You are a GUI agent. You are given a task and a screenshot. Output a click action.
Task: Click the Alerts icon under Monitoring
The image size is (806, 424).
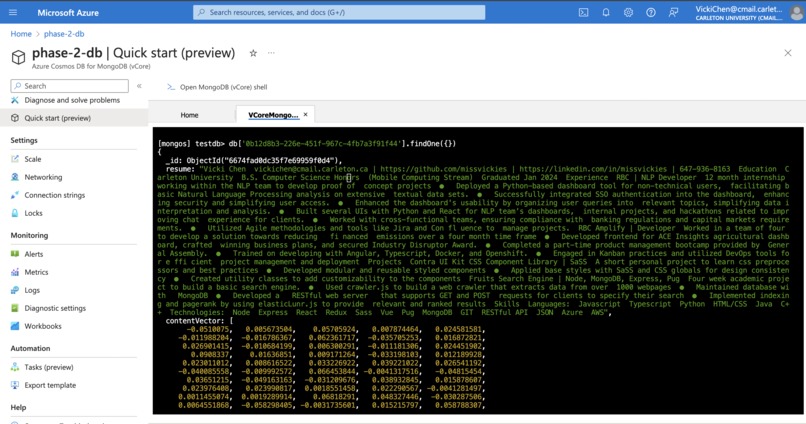pos(15,254)
